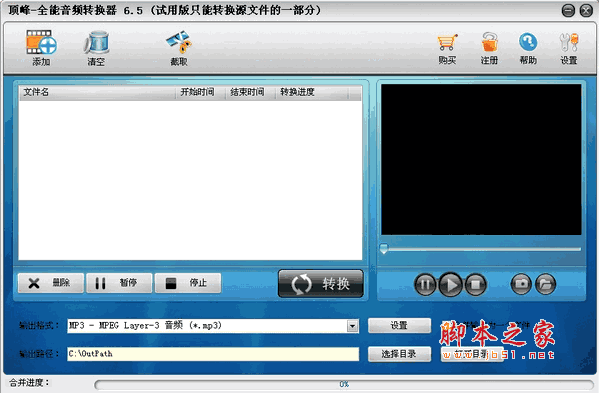Screen dimensions: 599x393
Task: Click the 设置 button beside output format
Action: [399, 325]
